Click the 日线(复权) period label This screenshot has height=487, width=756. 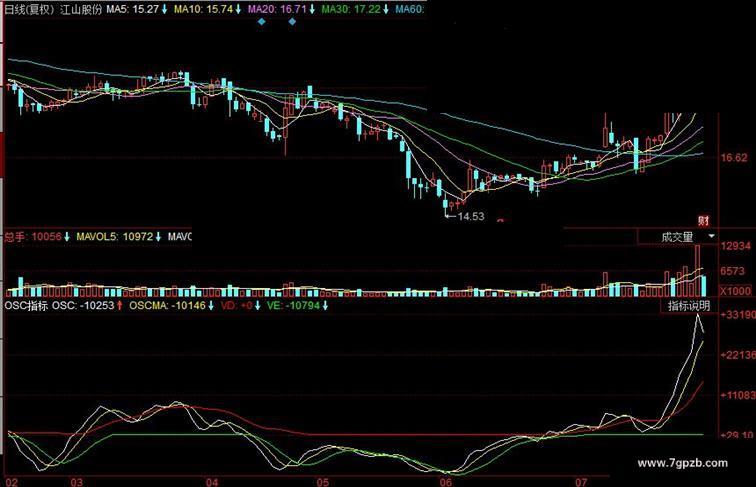[29, 10]
